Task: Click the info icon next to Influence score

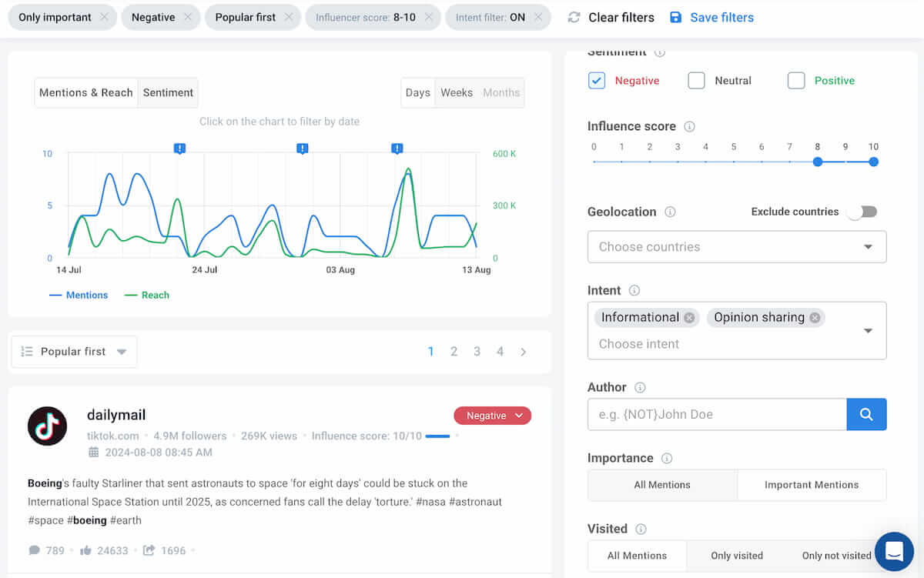Action: pos(690,126)
